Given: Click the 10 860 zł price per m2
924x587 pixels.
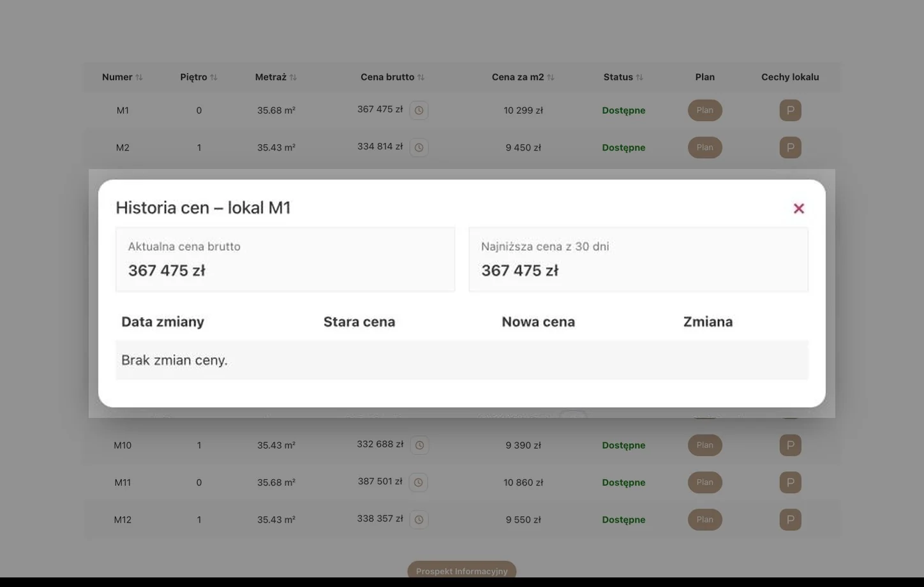Looking at the screenshot, I should [523, 483].
